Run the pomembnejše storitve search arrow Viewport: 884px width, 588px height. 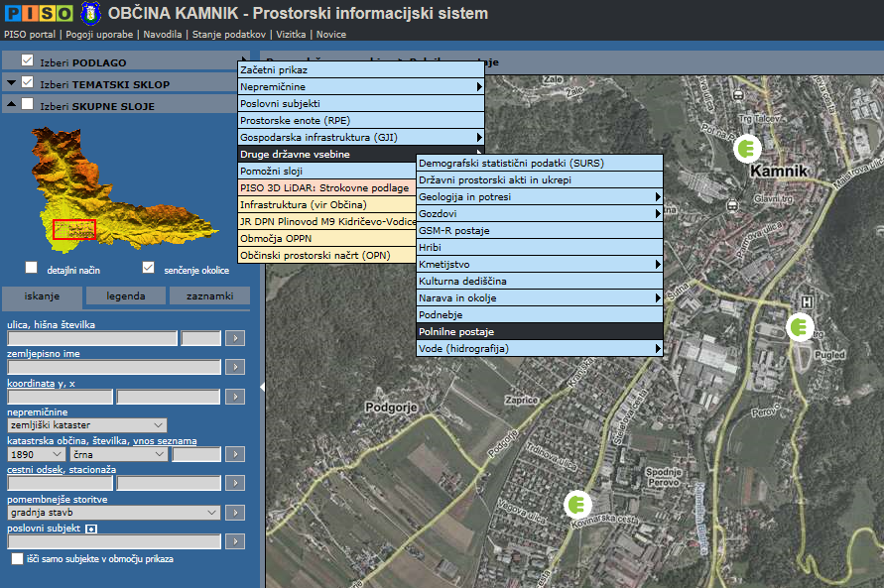[235, 513]
